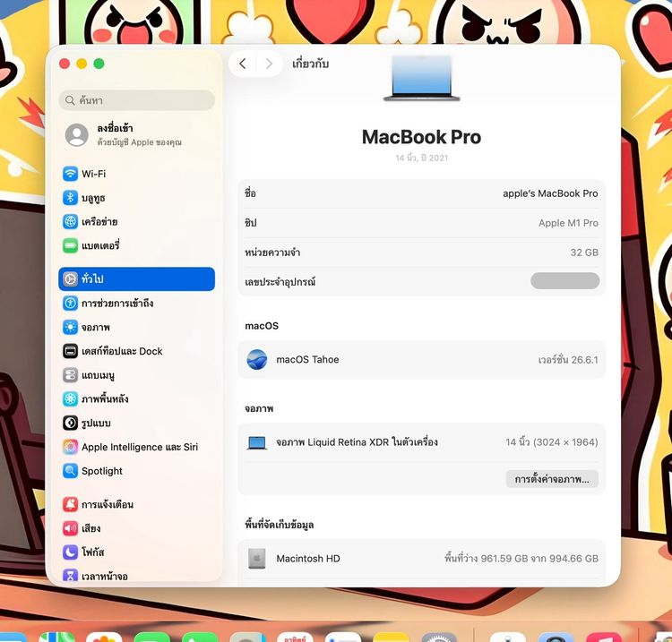
Task: Go back with the left chevron
Action: point(243,64)
